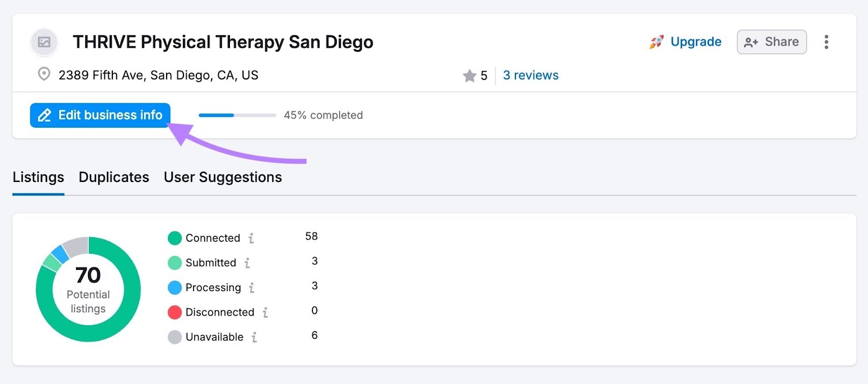Click the star rating icon
Image resolution: width=868 pixels, height=384 pixels.
(470, 75)
